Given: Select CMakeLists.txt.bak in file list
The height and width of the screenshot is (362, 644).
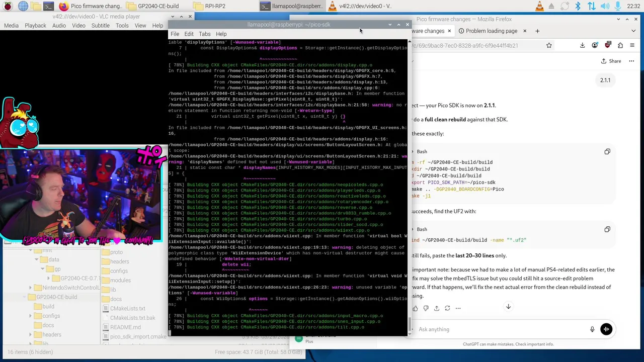Looking at the screenshot, I should [128, 318].
